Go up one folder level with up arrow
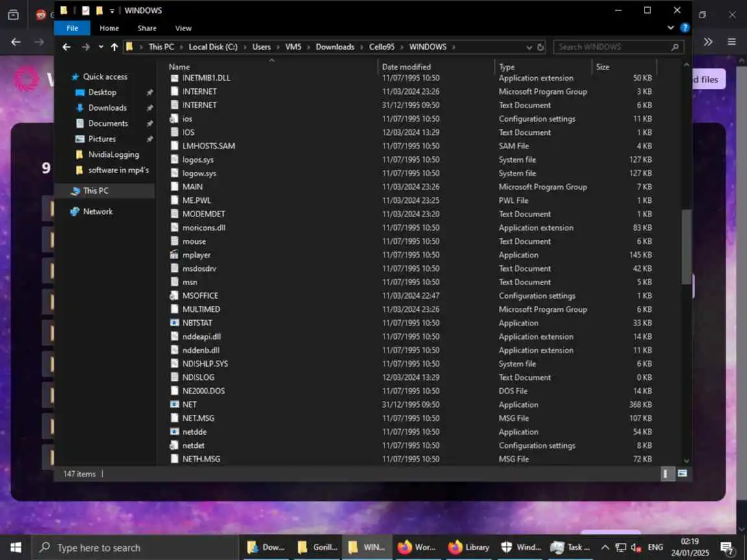Viewport: 747px width, 560px height. tap(114, 47)
